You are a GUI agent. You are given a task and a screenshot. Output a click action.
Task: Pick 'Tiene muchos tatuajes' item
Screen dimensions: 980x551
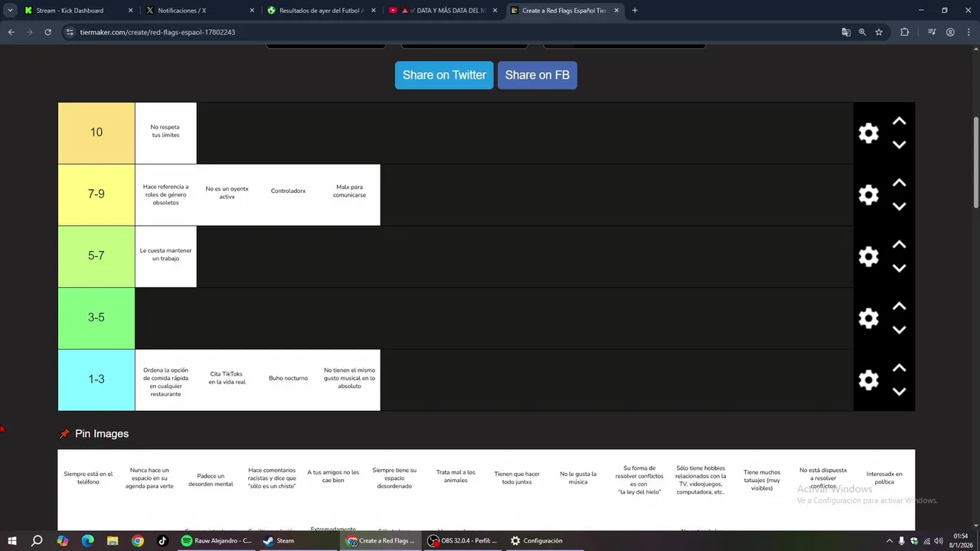click(x=762, y=480)
